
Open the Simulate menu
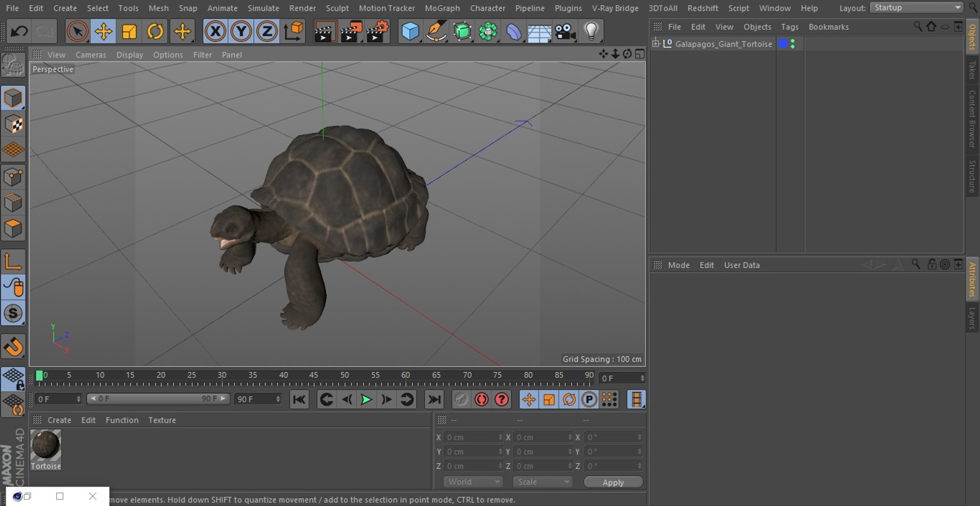263,8
